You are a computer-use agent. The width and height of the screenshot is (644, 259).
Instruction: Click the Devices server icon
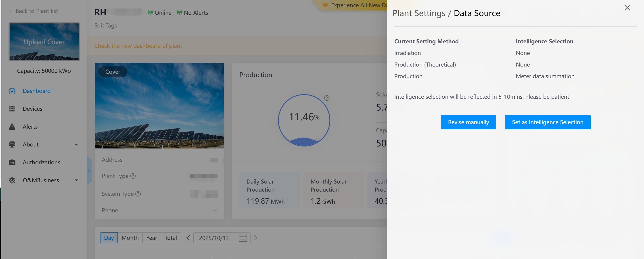pos(12,109)
